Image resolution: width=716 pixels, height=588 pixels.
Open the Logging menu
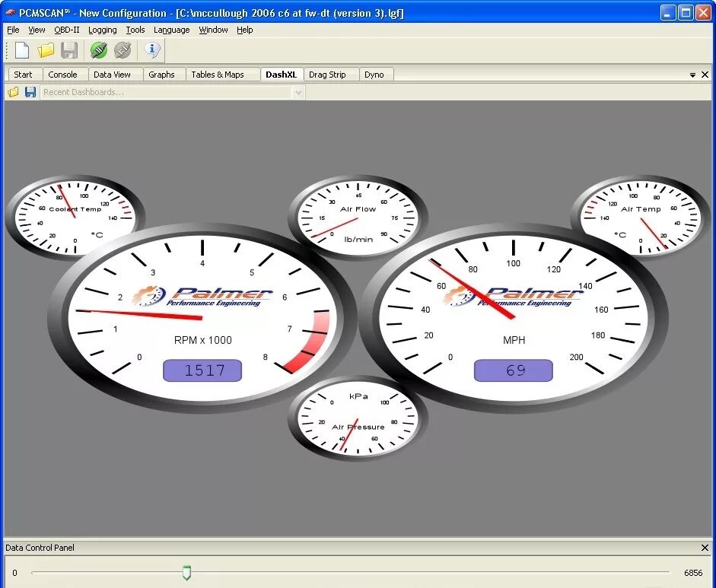click(102, 30)
